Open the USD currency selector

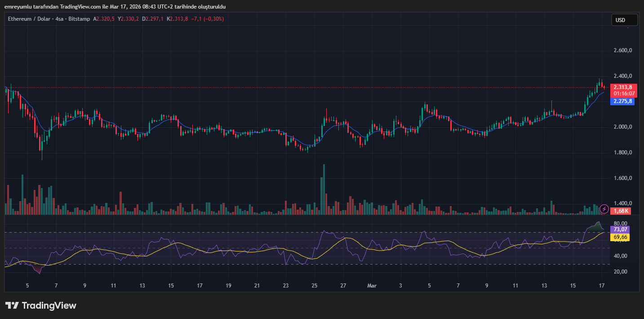coord(624,20)
